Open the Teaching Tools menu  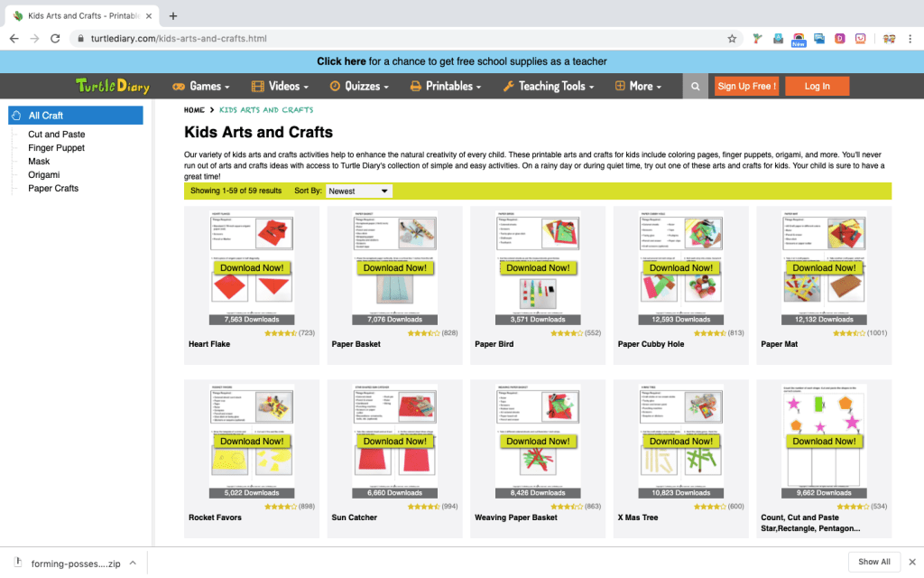(x=550, y=87)
